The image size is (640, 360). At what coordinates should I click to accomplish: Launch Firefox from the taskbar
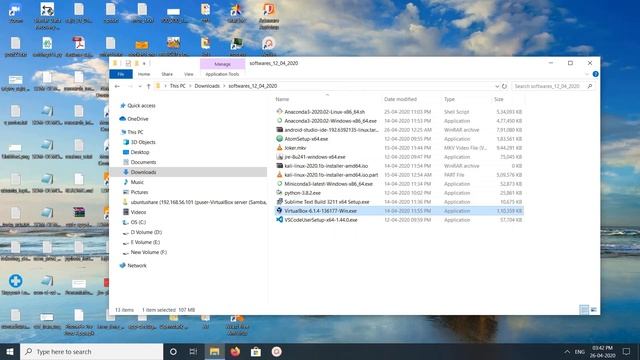pos(235,351)
